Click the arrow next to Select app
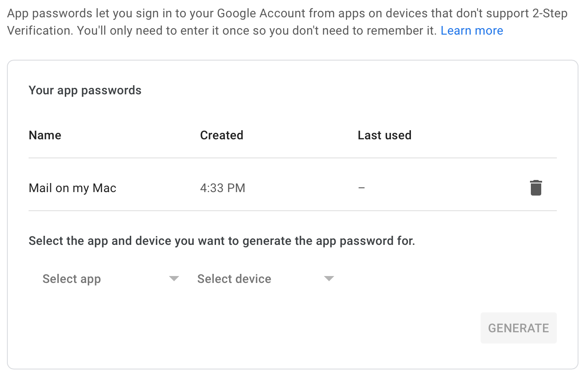The image size is (588, 379). [174, 279]
